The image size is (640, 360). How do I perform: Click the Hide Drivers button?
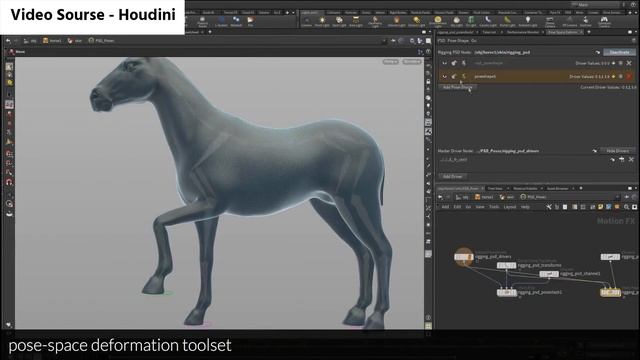[618, 151]
